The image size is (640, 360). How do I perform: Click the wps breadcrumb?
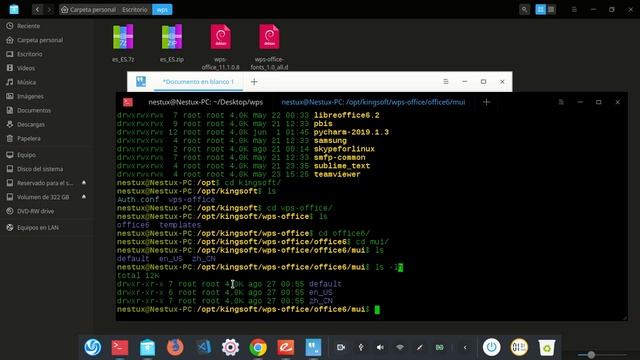[x=162, y=9]
